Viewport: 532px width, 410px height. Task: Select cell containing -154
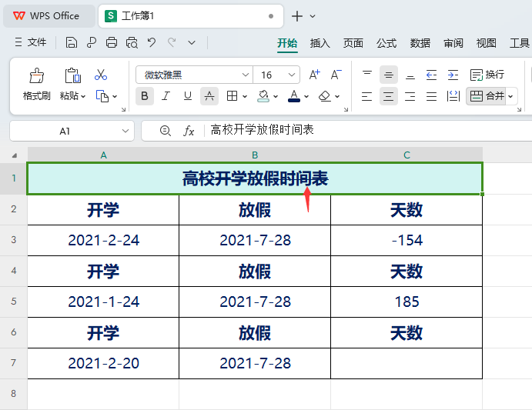pyautogui.click(x=407, y=240)
